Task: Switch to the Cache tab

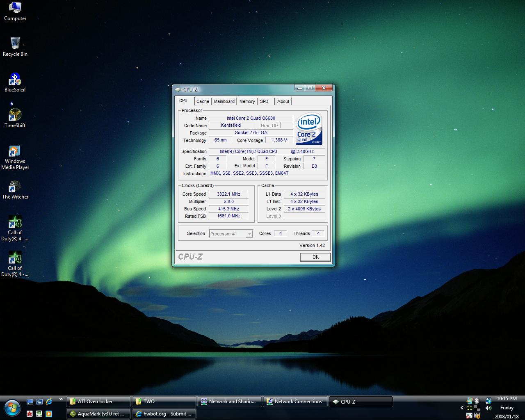Action: [x=203, y=101]
